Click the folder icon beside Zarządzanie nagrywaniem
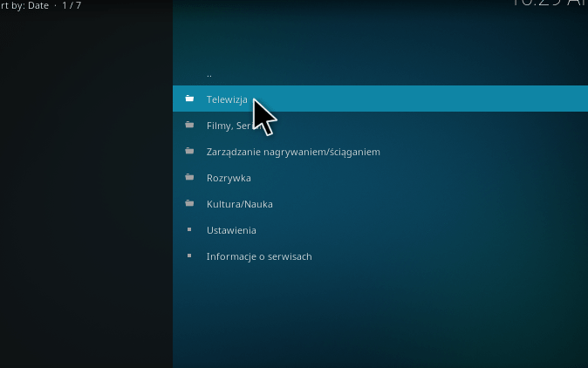Screen dimensions: 588x368 click(190, 151)
